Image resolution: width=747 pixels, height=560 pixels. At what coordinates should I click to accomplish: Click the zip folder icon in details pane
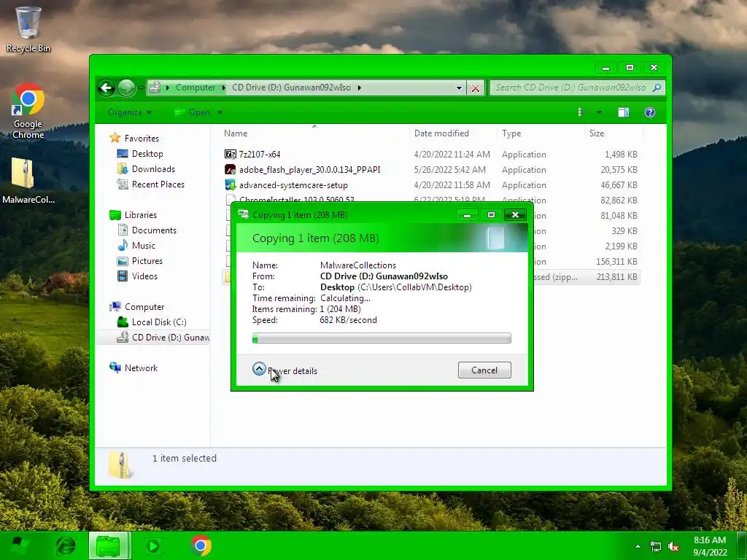pyautogui.click(x=120, y=464)
